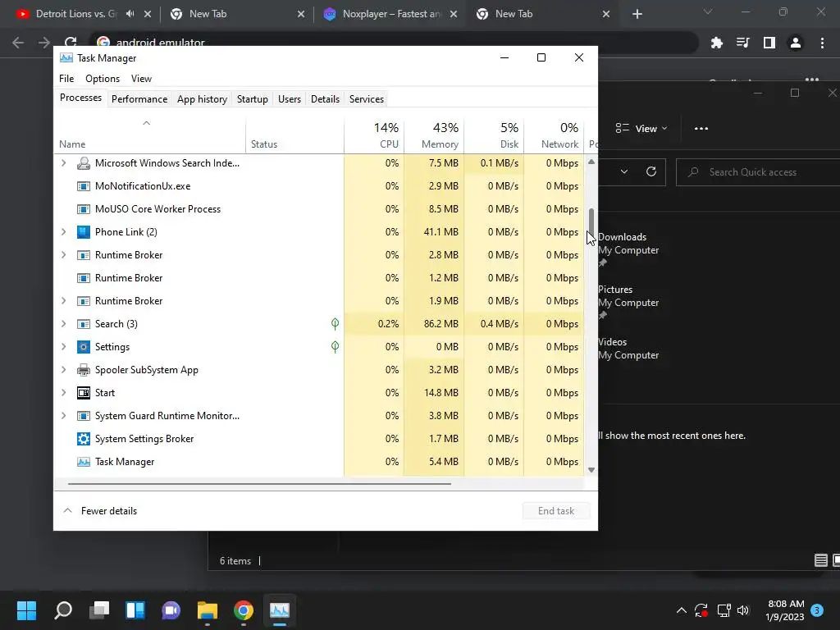840x630 pixels.
Task: Sort processes by CPU column header
Action: coord(374,135)
